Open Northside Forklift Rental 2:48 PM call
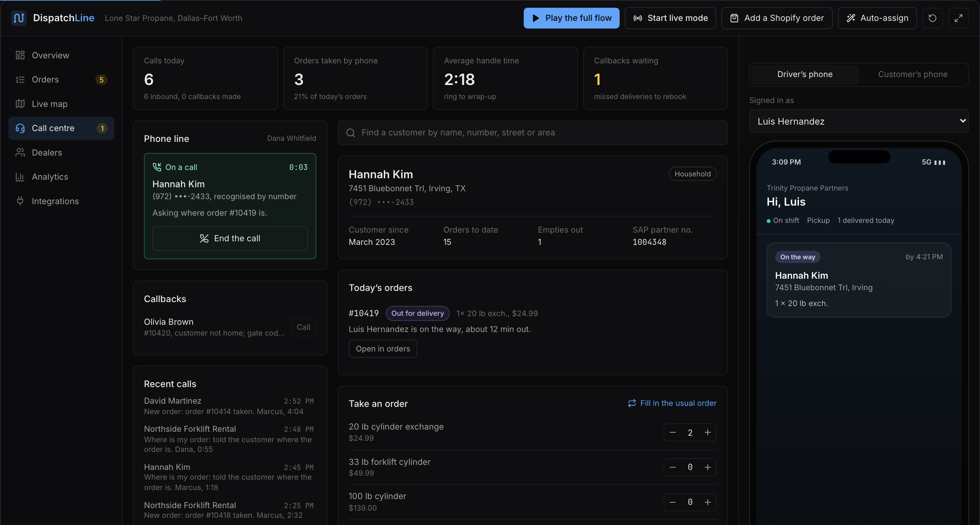Screen dimensions: 980x525 [x=230, y=439]
